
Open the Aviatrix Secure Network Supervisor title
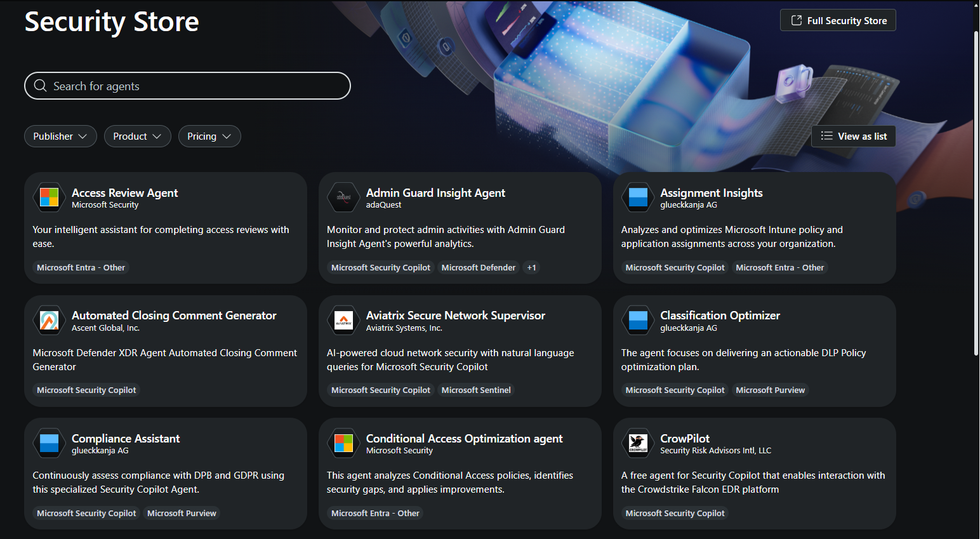point(456,316)
